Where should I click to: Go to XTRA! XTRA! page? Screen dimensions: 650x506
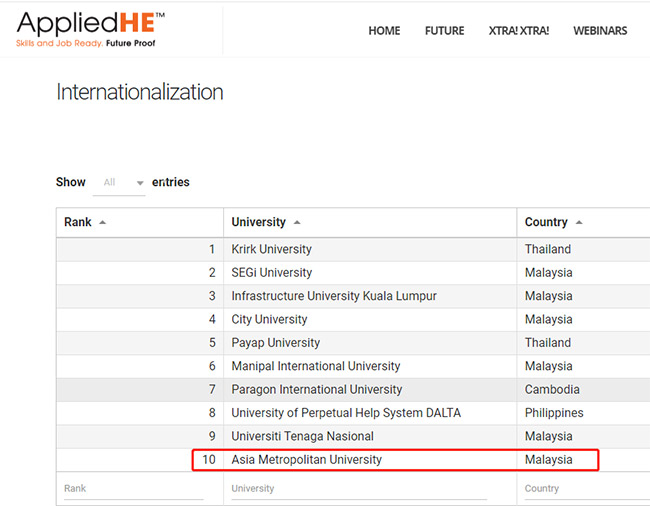point(519,31)
